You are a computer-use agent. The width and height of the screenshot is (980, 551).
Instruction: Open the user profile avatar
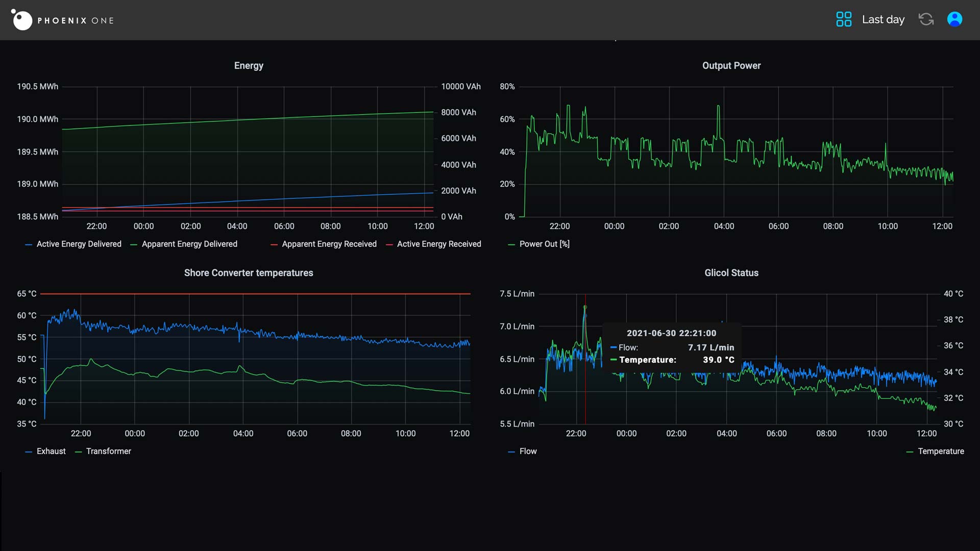click(954, 19)
